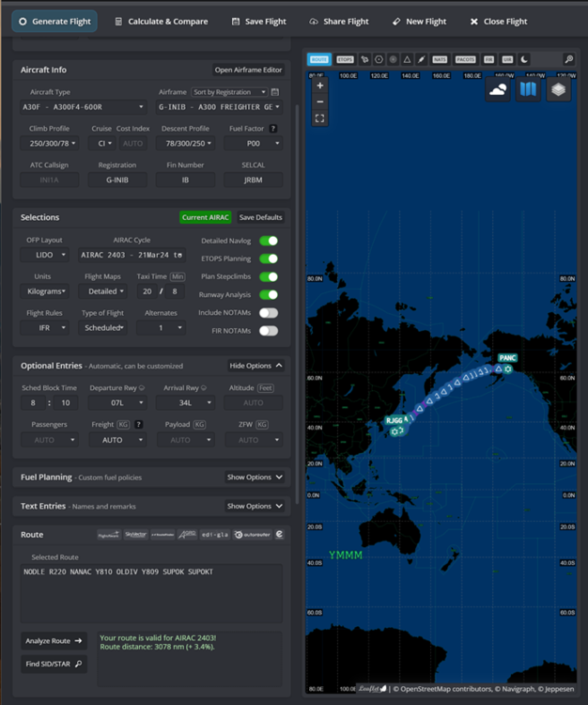Toggle fullscreen map view

click(x=320, y=118)
